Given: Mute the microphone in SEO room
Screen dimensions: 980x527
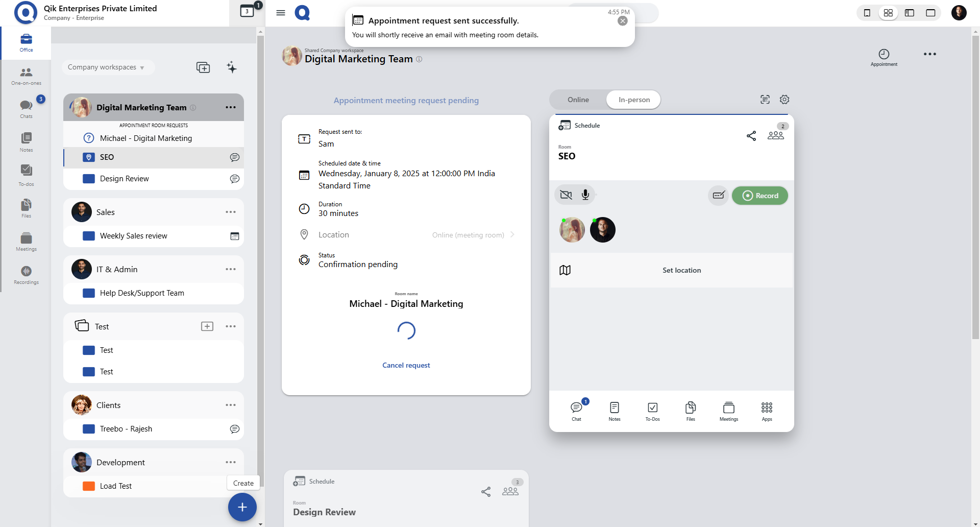Looking at the screenshot, I should 585,195.
